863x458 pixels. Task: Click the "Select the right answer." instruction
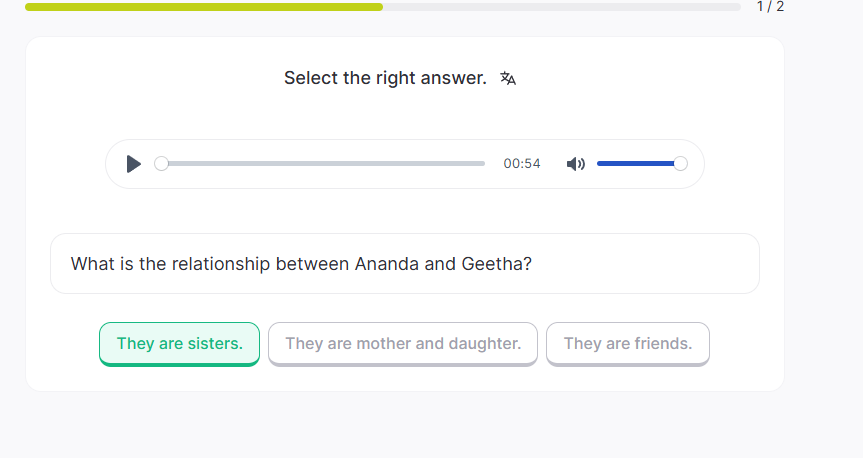pos(385,78)
